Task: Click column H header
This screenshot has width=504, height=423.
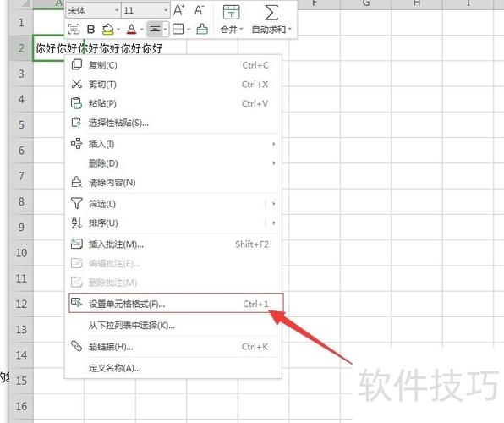Action: (x=417, y=3)
